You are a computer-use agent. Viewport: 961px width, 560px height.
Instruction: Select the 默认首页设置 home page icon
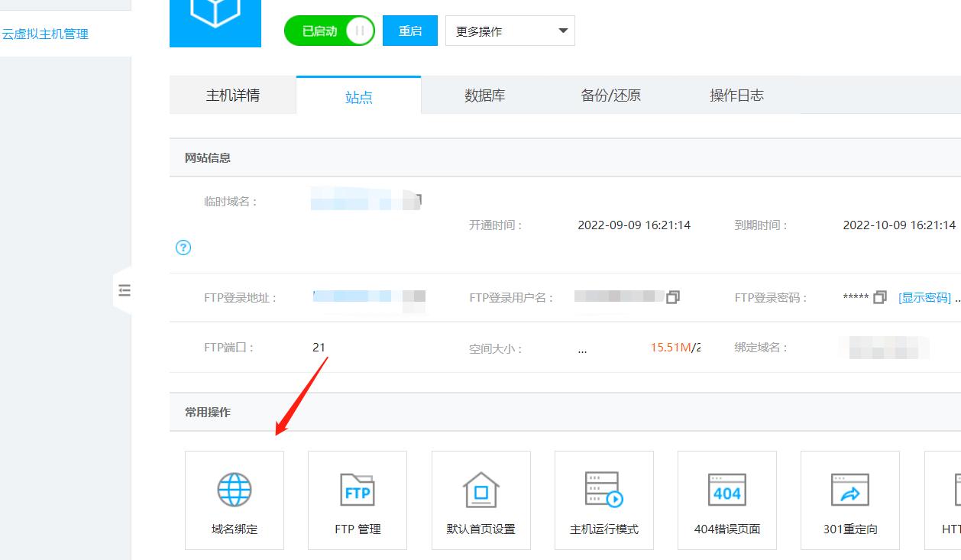(480, 500)
